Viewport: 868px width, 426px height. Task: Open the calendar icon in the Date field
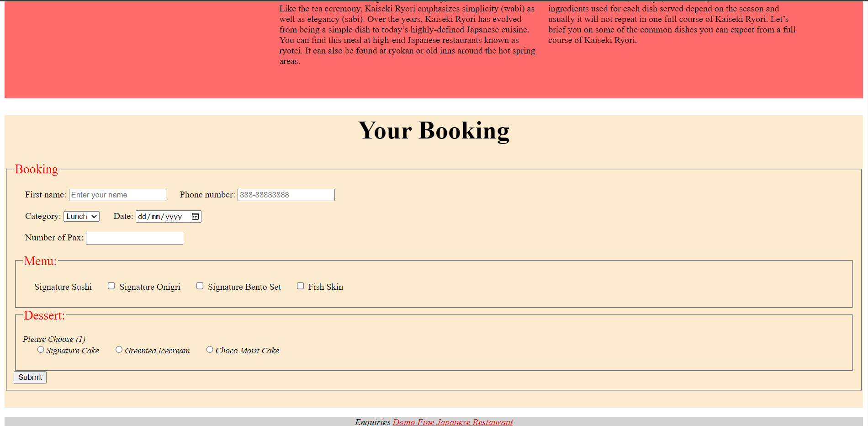pyautogui.click(x=196, y=216)
